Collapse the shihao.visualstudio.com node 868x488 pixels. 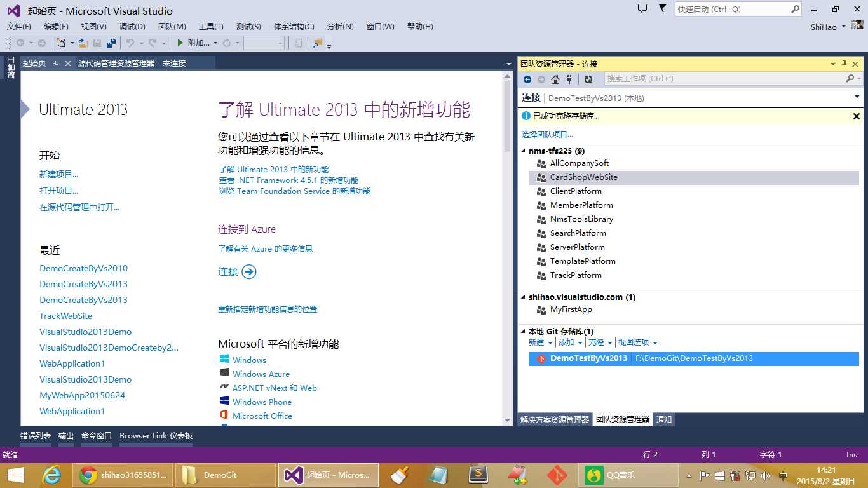[523, 297]
